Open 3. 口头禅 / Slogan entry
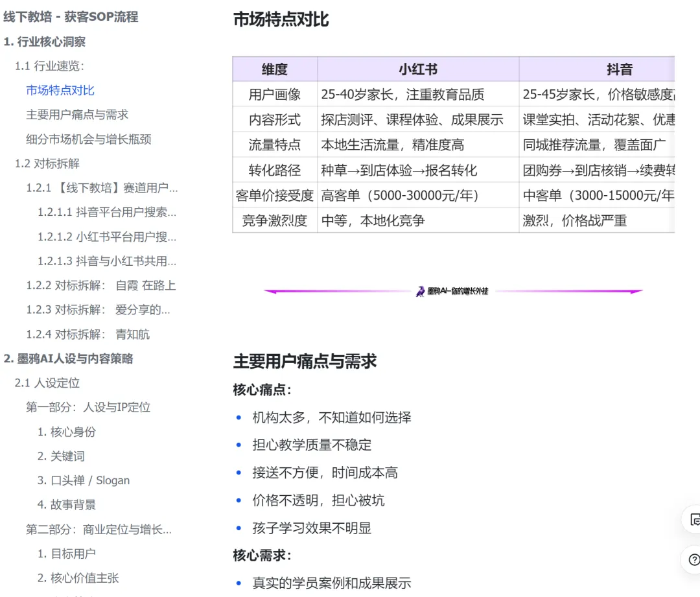Viewport: 700px width, 597px height. [x=83, y=480]
